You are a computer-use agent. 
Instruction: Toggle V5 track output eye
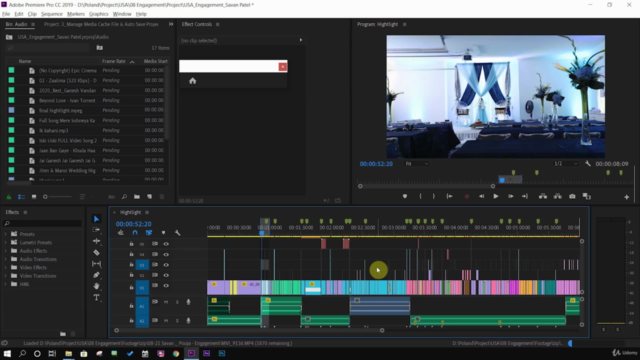[166, 244]
